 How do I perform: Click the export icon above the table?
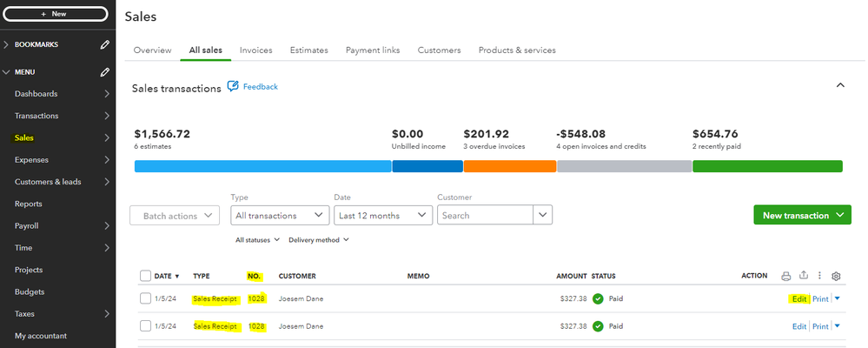coord(804,277)
